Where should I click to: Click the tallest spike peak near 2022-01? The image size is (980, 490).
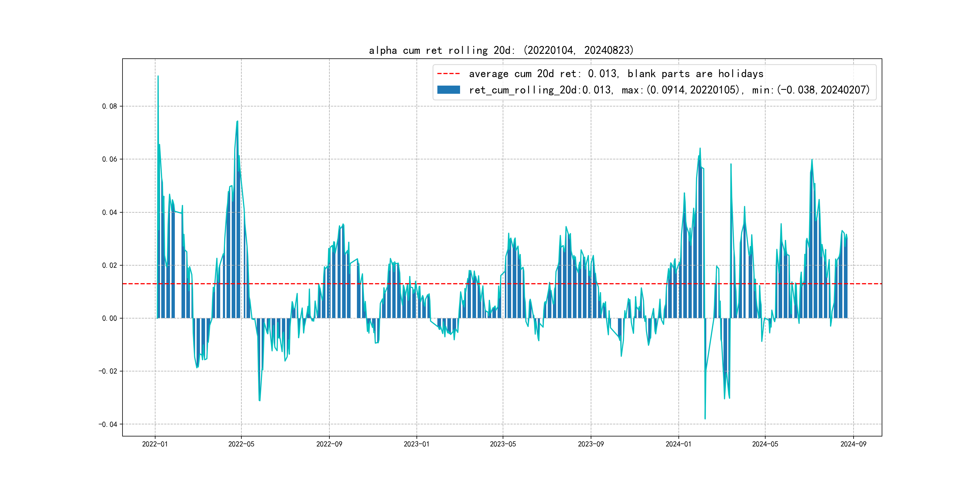click(158, 77)
